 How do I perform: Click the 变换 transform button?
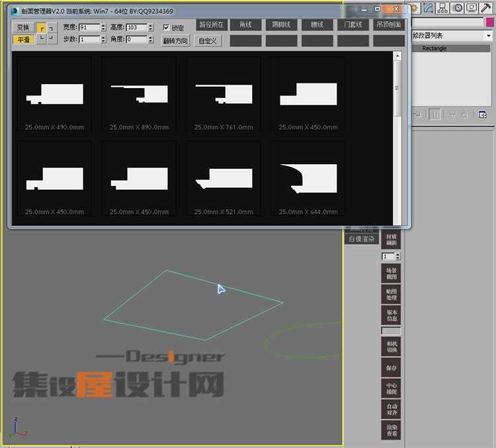tap(23, 28)
